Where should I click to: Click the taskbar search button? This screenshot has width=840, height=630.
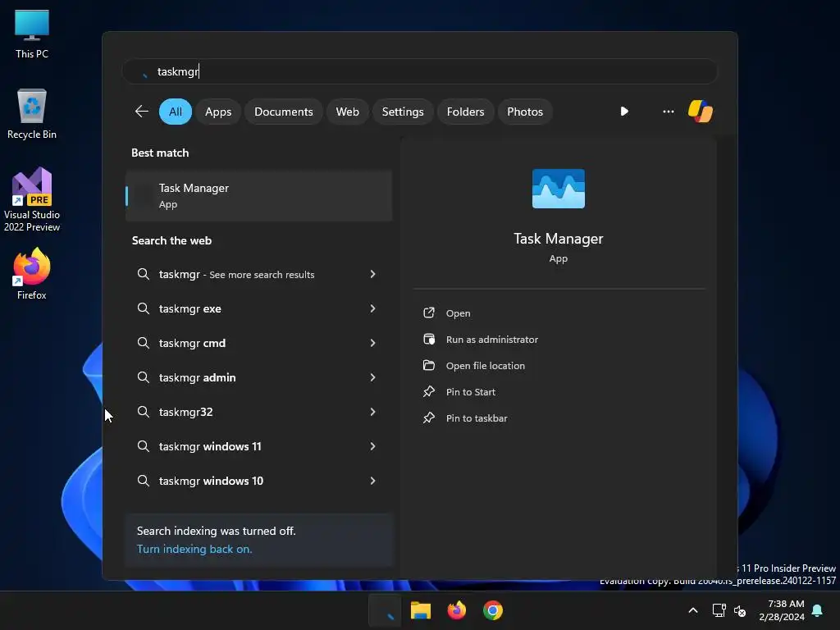385,610
